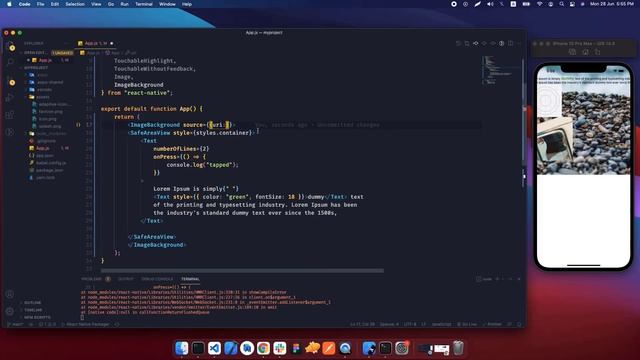Click the horizontal scrollbar under the code editor
Screen dimensions: 640x360
242,271
